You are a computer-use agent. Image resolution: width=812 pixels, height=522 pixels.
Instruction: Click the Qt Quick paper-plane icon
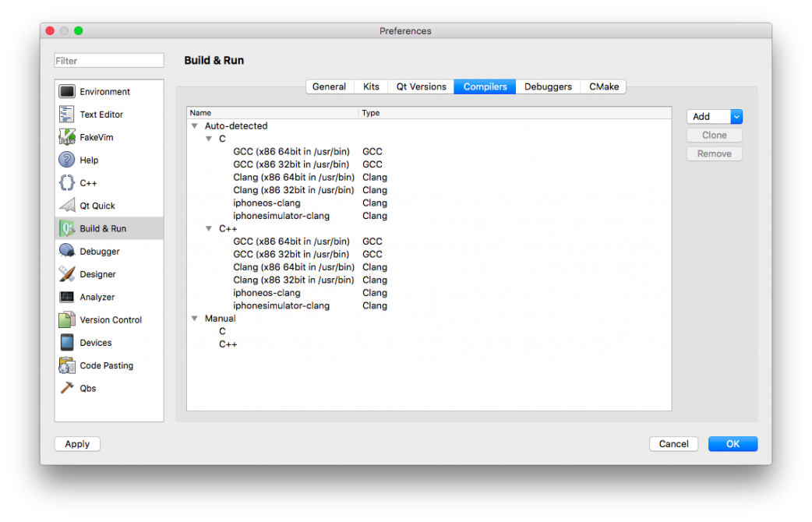tap(67, 206)
